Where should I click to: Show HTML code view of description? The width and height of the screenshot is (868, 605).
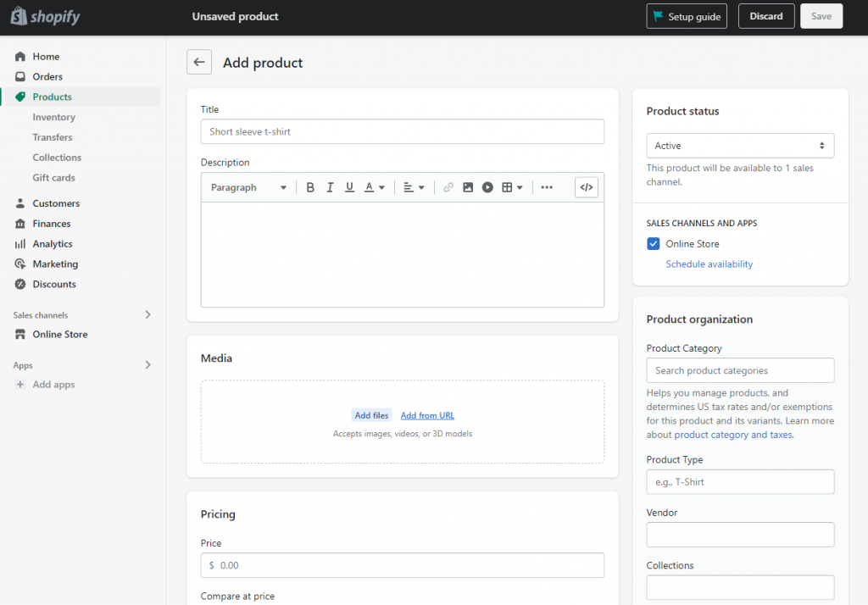pyautogui.click(x=586, y=187)
